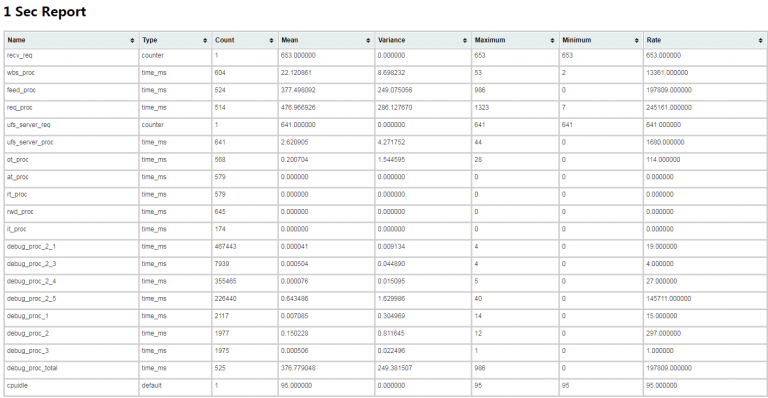Image resolution: width=768 pixels, height=398 pixels.
Task: Click mean value 22.120861
Action: (x=296, y=73)
